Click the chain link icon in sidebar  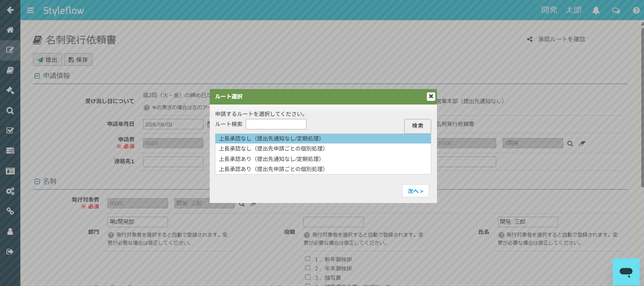pos(10,211)
